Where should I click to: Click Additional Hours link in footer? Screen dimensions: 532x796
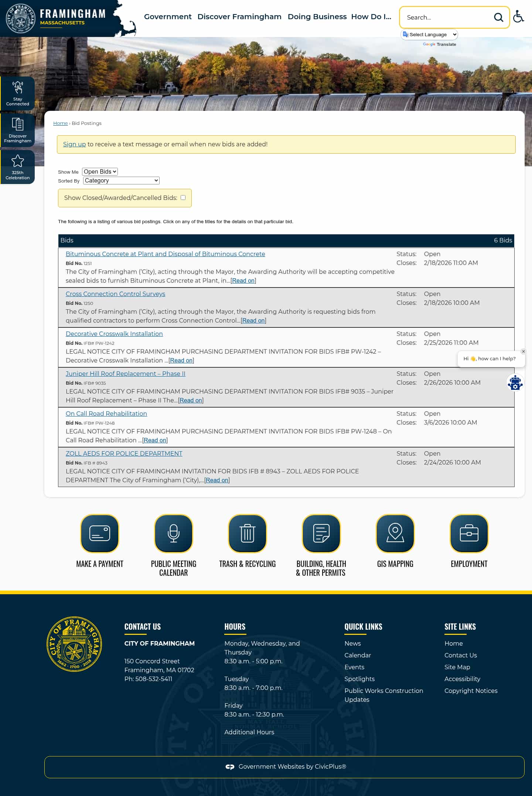(x=249, y=732)
